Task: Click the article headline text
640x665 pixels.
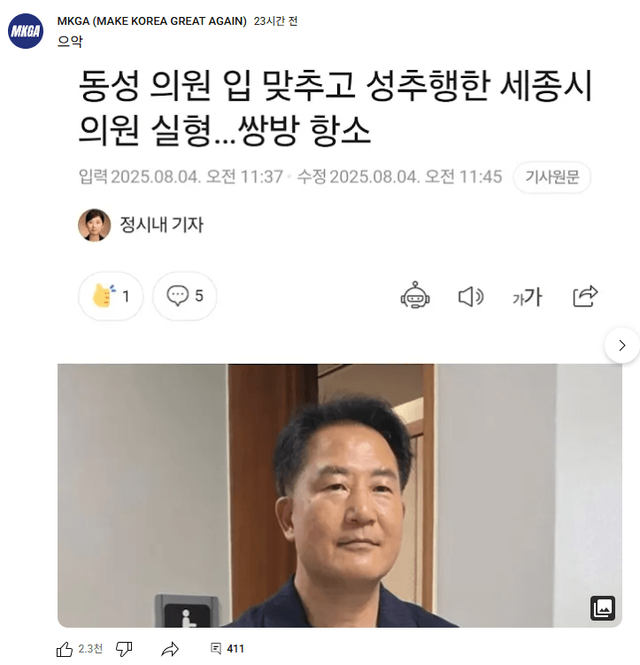Action: [335, 108]
